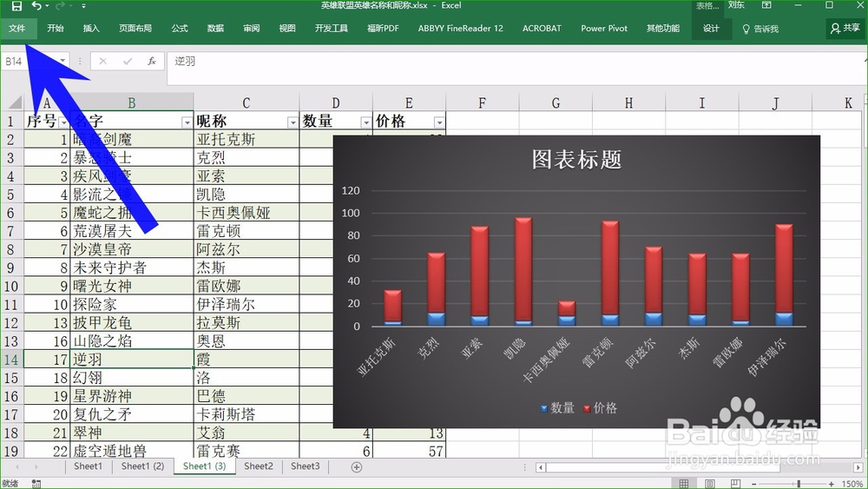
Task: Click cell containing 卡莉斯塔
Action: pos(247,413)
